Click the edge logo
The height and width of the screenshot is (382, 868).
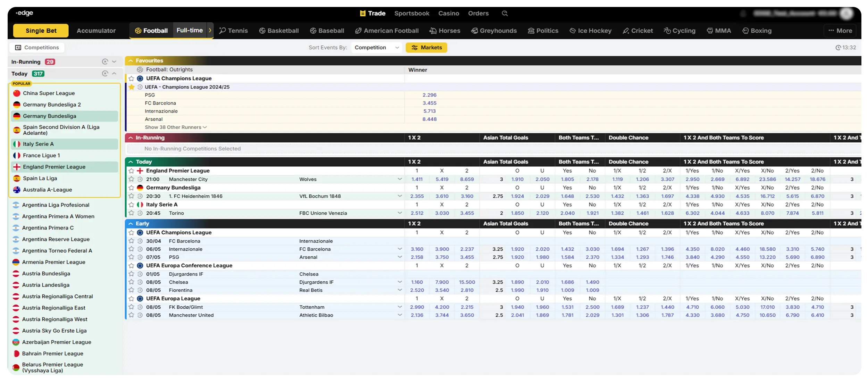click(24, 13)
